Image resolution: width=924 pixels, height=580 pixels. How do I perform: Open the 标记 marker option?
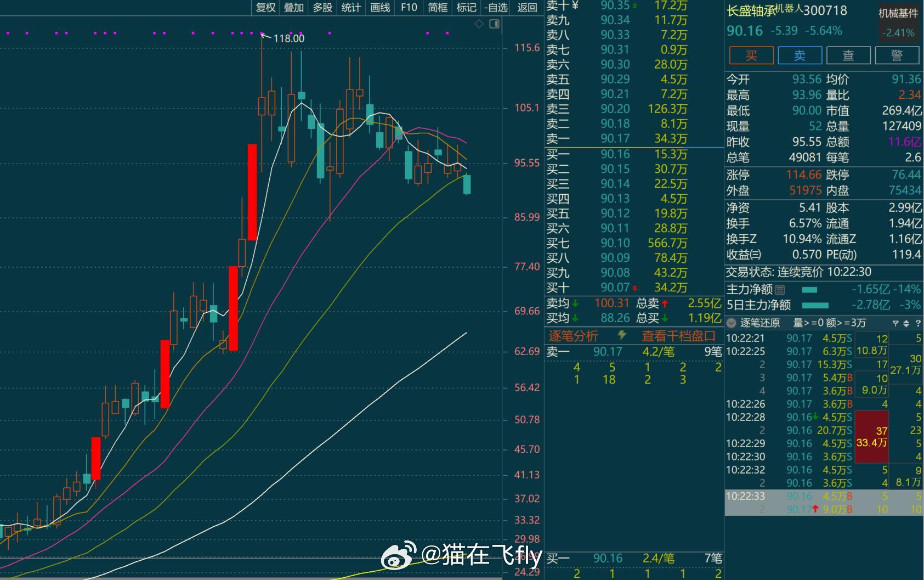coord(466,7)
